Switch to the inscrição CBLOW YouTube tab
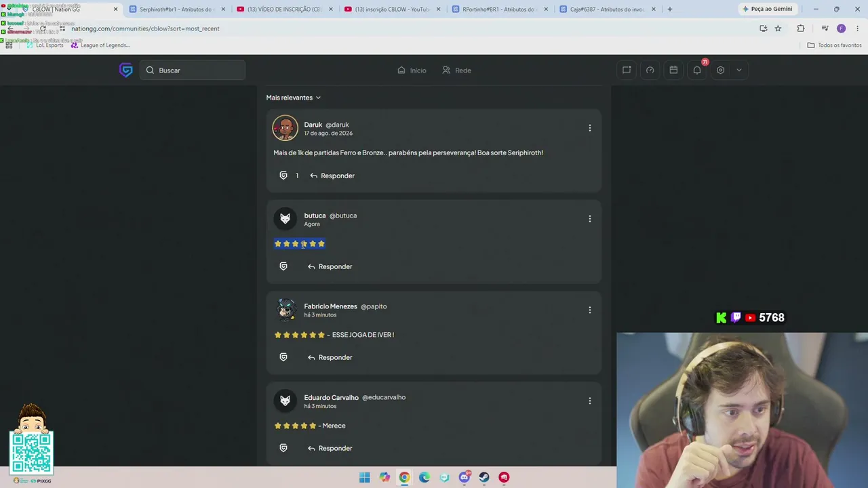868x488 pixels. point(392,9)
